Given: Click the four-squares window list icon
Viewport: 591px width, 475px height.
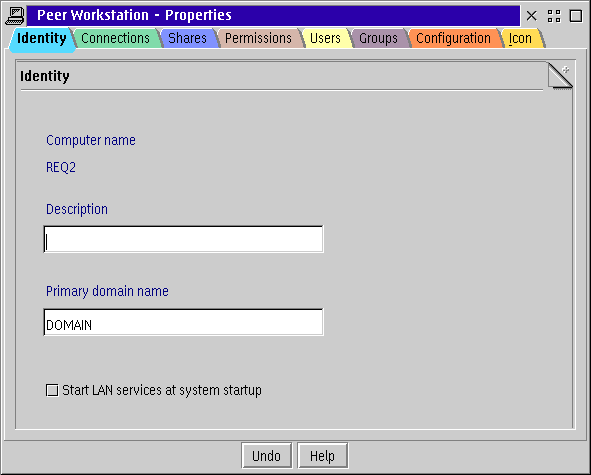Looking at the screenshot, I should pyautogui.click(x=554, y=16).
